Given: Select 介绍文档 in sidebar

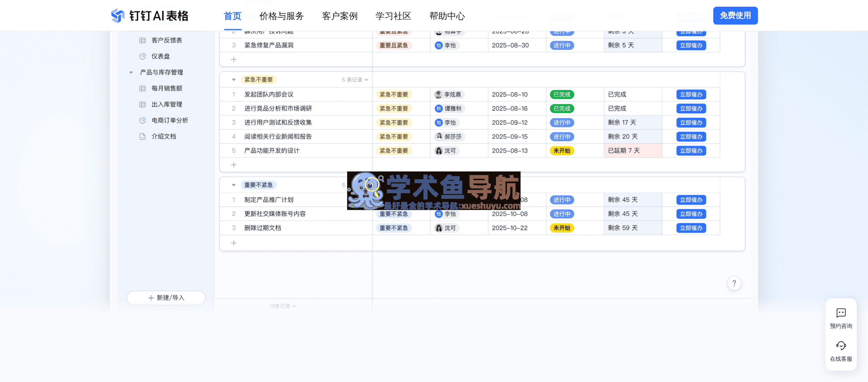Looking at the screenshot, I should click(x=163, y=137).
